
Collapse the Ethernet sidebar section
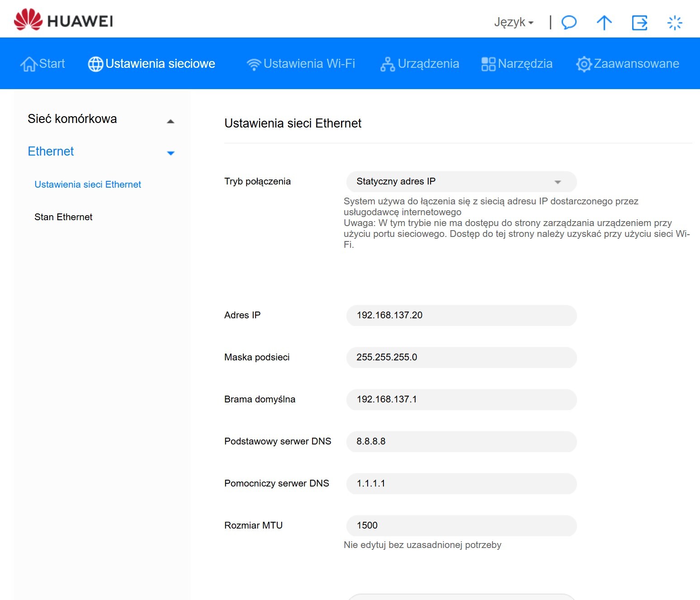170,153
